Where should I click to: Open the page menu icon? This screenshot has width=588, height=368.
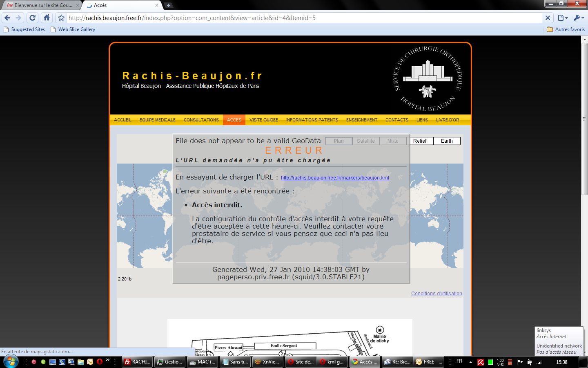(x=563, y=18)
